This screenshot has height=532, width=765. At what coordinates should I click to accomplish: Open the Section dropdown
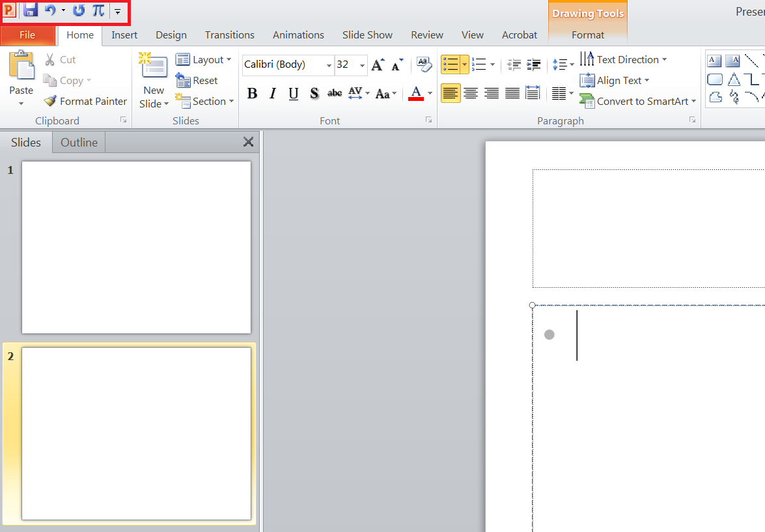coord(204,102)
